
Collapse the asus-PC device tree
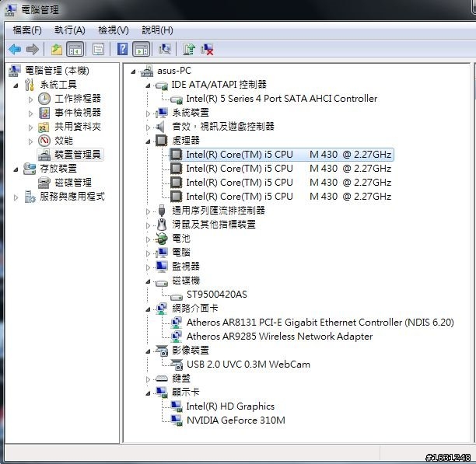pos(133,72)
